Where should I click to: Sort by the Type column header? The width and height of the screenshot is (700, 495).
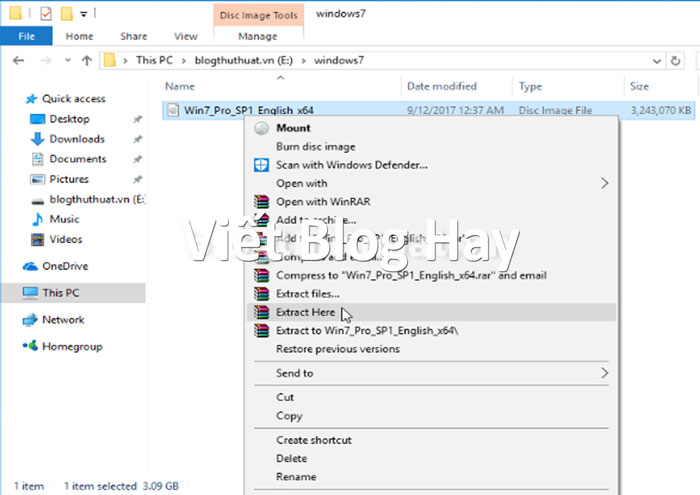pyautogui.click(x=530, y=87)
